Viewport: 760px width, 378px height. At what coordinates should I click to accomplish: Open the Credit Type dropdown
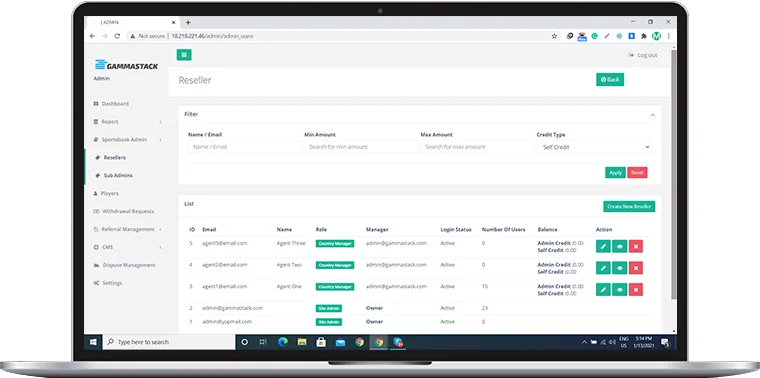(594, 147)
